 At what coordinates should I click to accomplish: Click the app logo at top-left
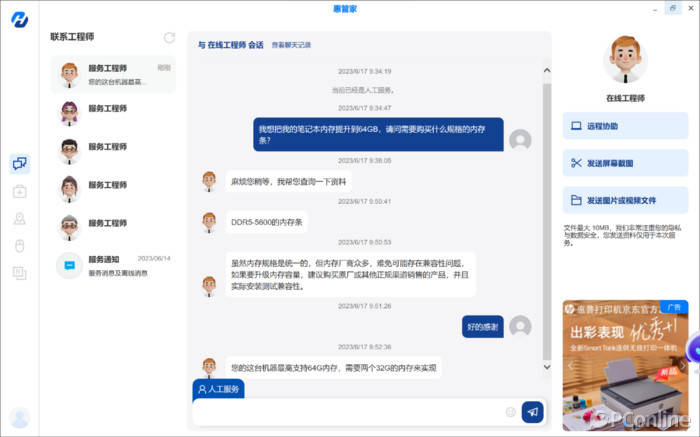[19, 19]
